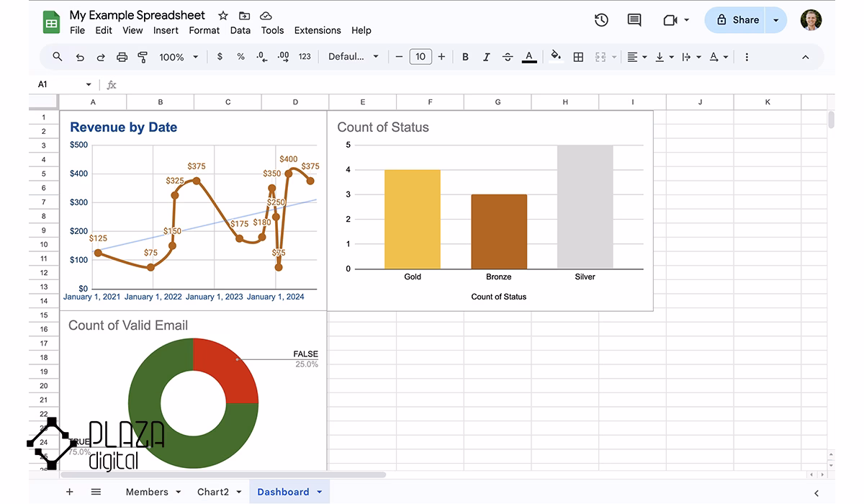Open the 123 number format menu
Image resolution: width=864 pixels, height=504 pixels.
click(305, 57)
